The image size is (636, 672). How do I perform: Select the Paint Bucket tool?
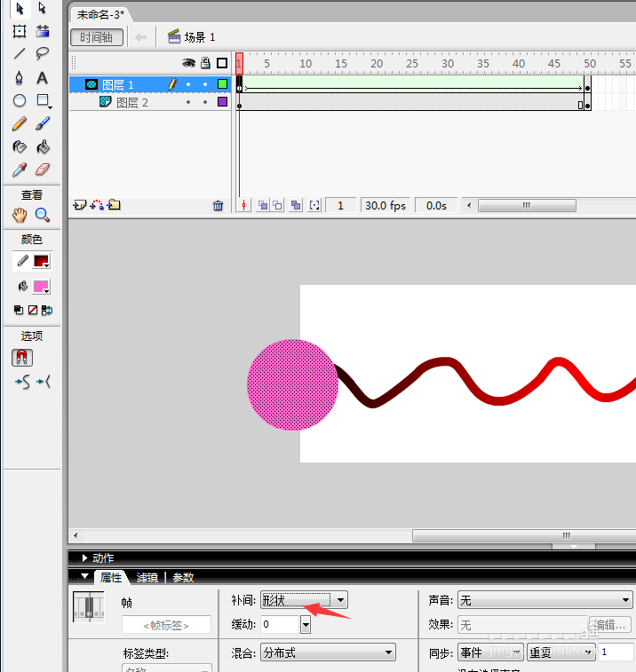pyautogui.click(x=43, y=147)
